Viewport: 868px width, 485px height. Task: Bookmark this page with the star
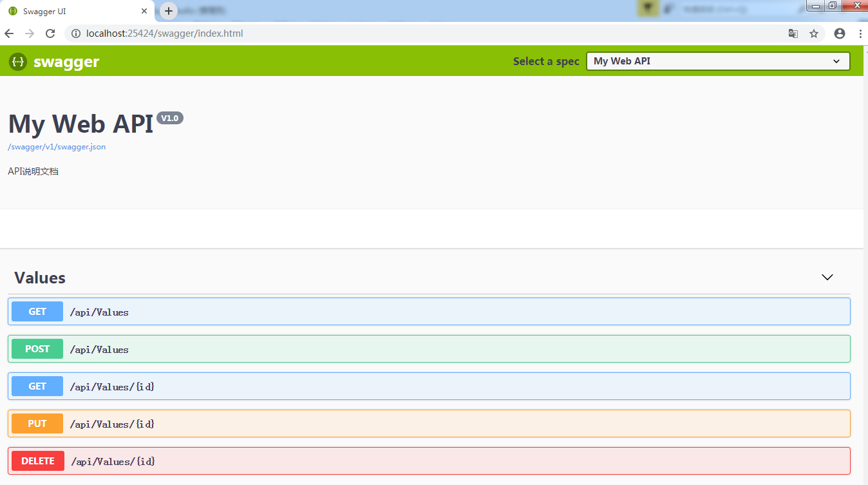pyautogui.click(x=814, y=33)
